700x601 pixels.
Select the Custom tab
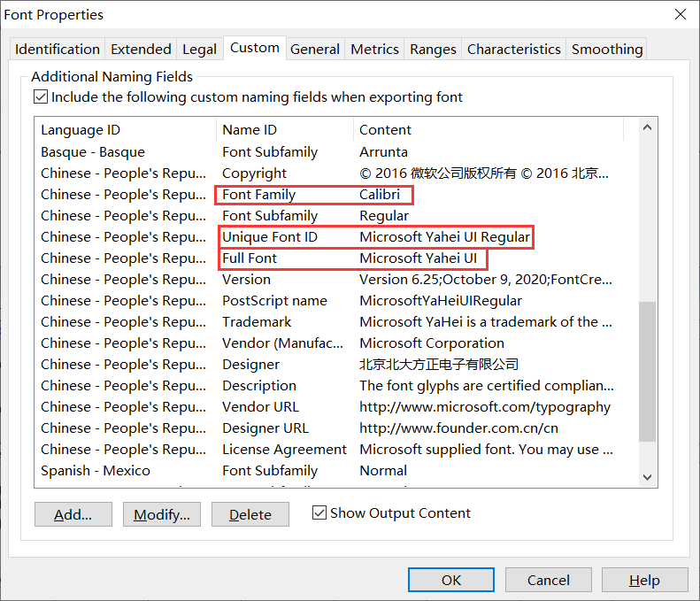[255, 48]
